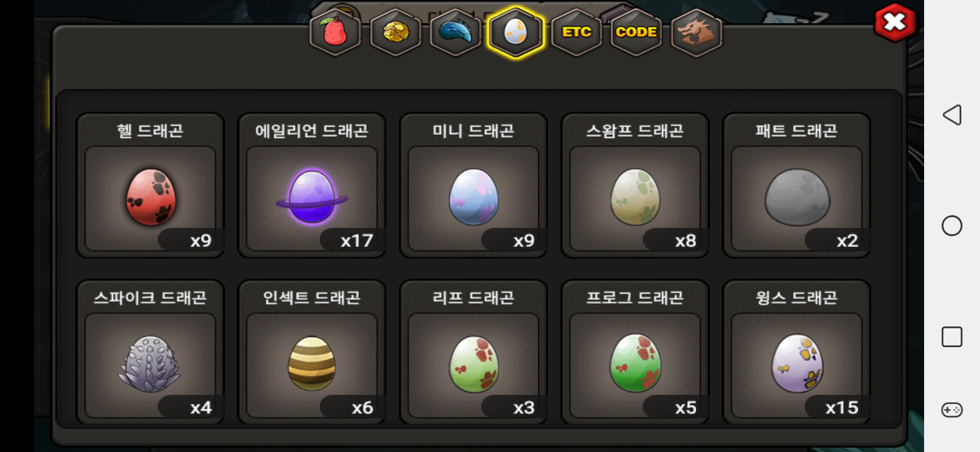Select the purple Alien Dragon egg

(x=312, y=185)
